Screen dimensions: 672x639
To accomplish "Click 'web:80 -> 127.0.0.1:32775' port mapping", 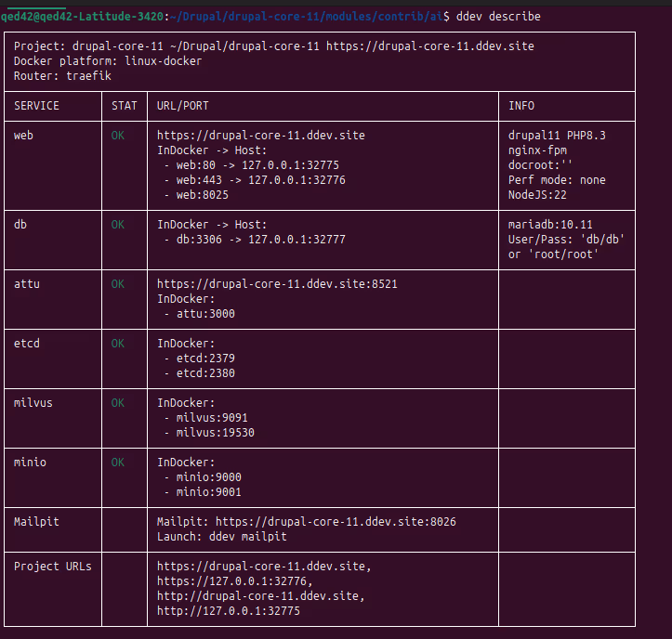I will pyautogui.click(x=257, y=165).
